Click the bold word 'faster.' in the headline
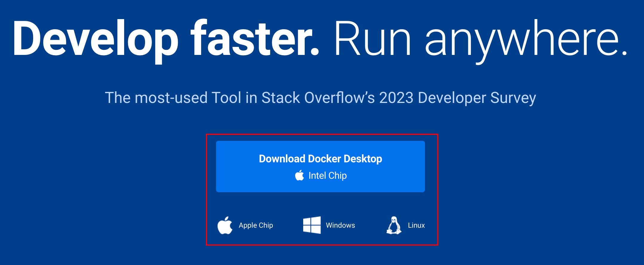Image resolution: width=644 pixels, height=265 pixels. pos(255,39)
